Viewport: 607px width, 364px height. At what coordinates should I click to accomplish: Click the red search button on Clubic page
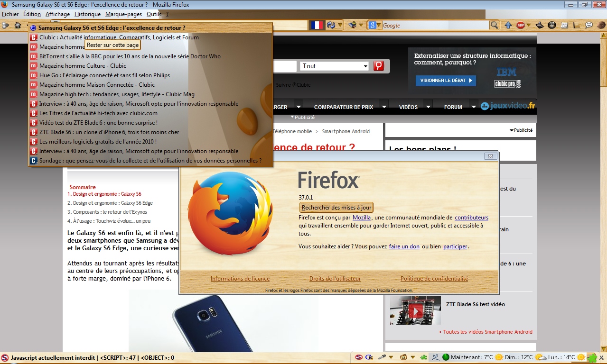click(x=378, y=66)
